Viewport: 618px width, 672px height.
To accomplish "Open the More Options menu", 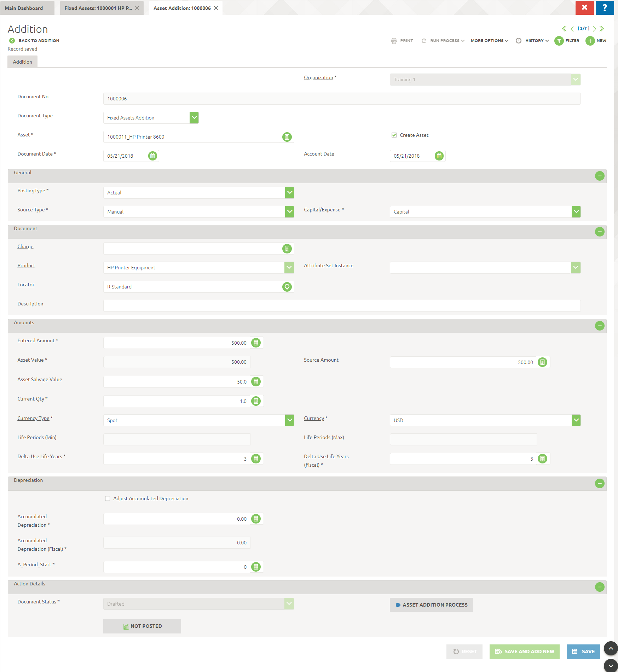I will [x=489, y=41].
